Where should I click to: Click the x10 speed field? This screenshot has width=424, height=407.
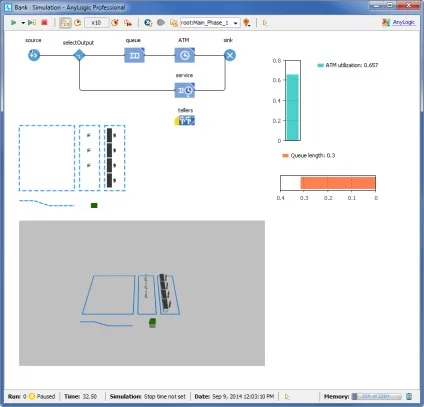pyautogui.click(x=96, y=23)
